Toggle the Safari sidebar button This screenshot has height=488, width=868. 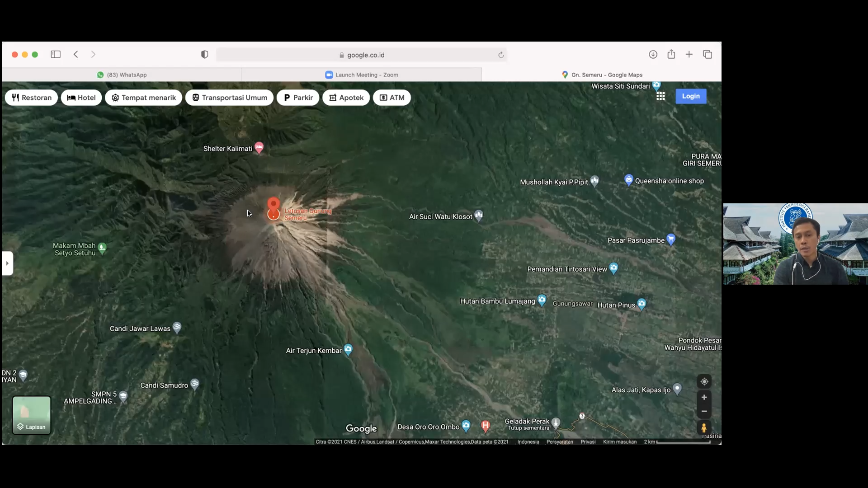[x=56, y=55]
